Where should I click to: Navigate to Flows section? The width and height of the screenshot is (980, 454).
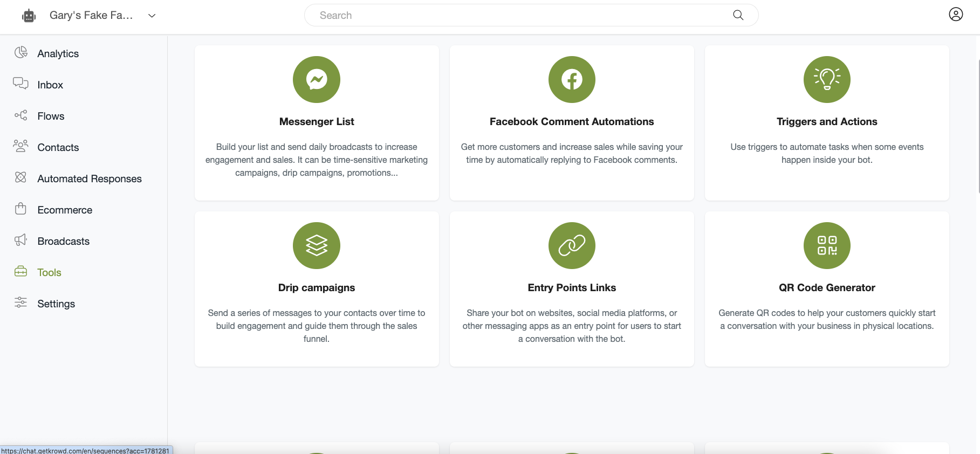pos(51,116)
